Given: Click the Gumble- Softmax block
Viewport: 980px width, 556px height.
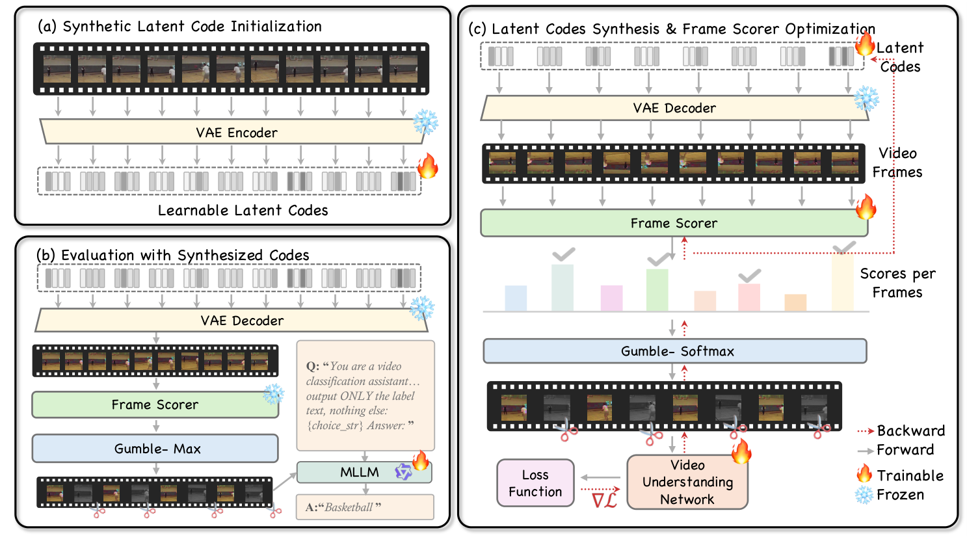Looking at the screenshot, I should (674, 351).
